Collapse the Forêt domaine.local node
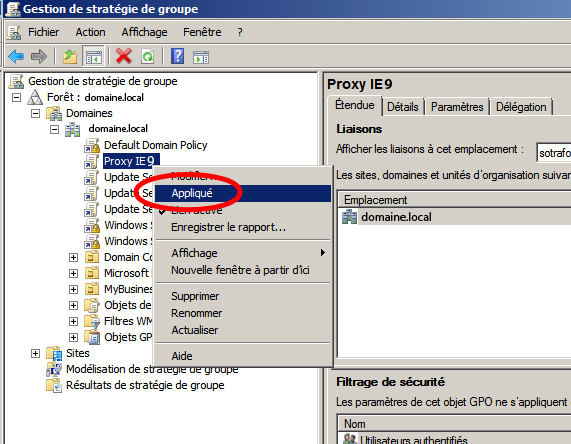The width and height of the screenshot is (571, 444). click(x=16, y=98)
